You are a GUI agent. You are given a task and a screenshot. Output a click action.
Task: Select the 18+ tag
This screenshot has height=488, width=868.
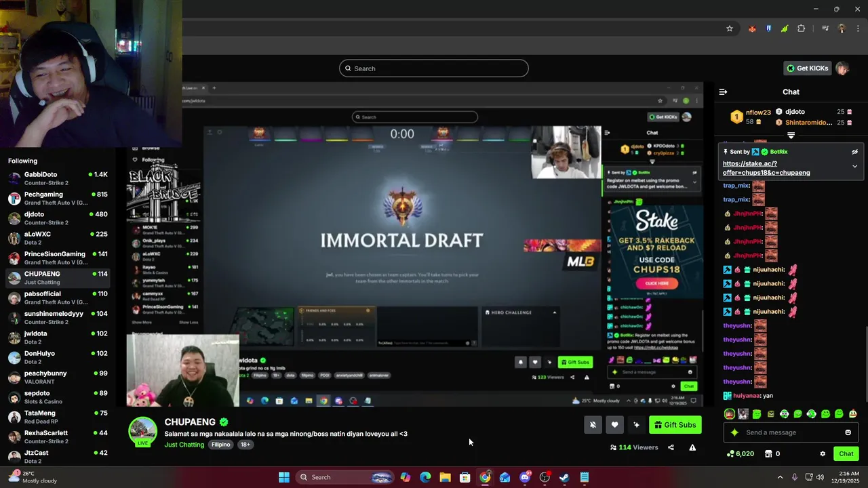(x=245, y=445)
